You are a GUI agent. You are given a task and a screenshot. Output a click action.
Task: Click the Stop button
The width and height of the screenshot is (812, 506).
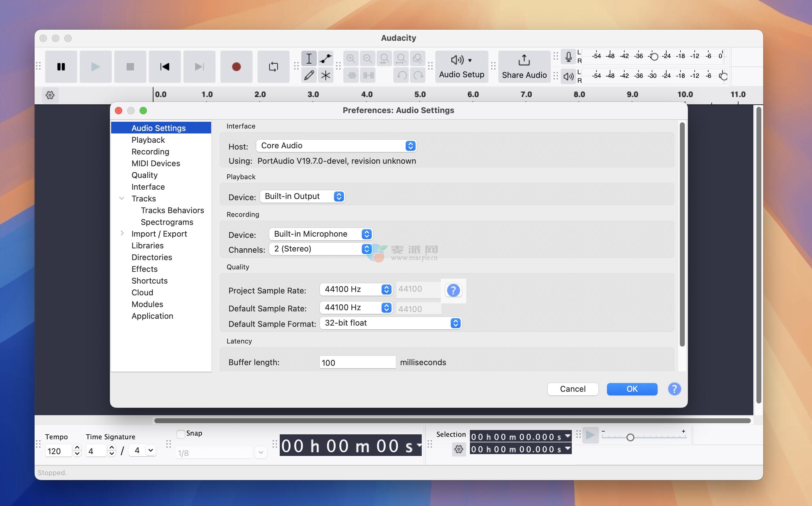pos(130,67)
